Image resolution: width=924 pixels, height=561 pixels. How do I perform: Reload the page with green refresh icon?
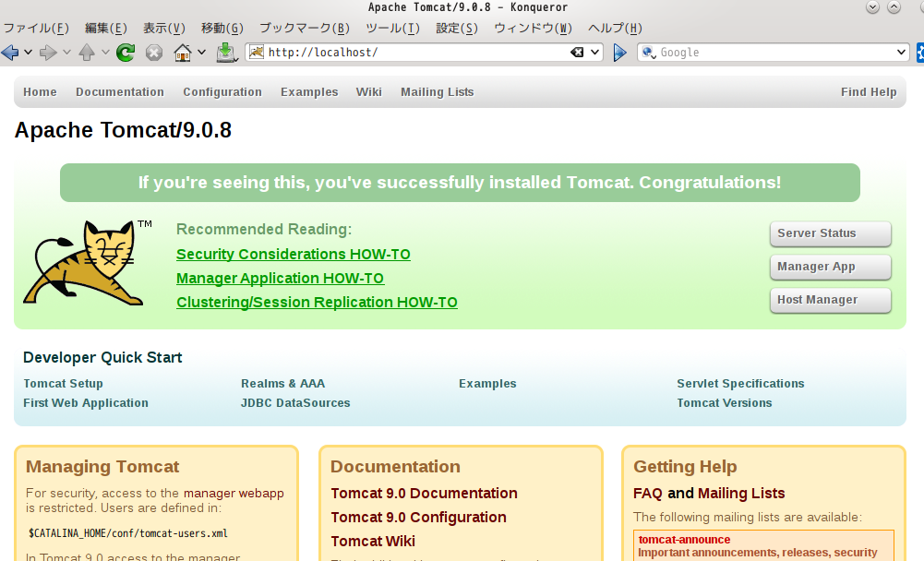tap(126, 53)
